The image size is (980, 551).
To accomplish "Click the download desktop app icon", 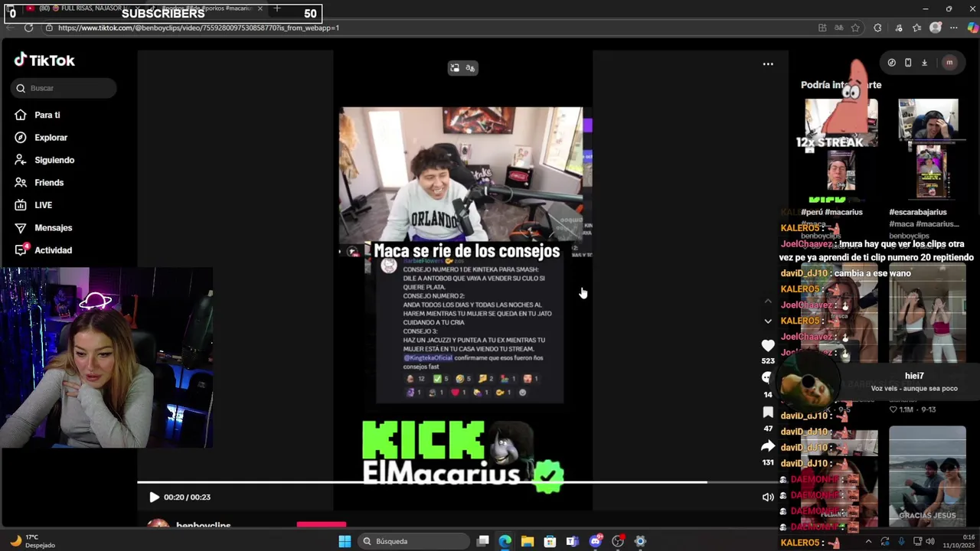I will [924, 63].
